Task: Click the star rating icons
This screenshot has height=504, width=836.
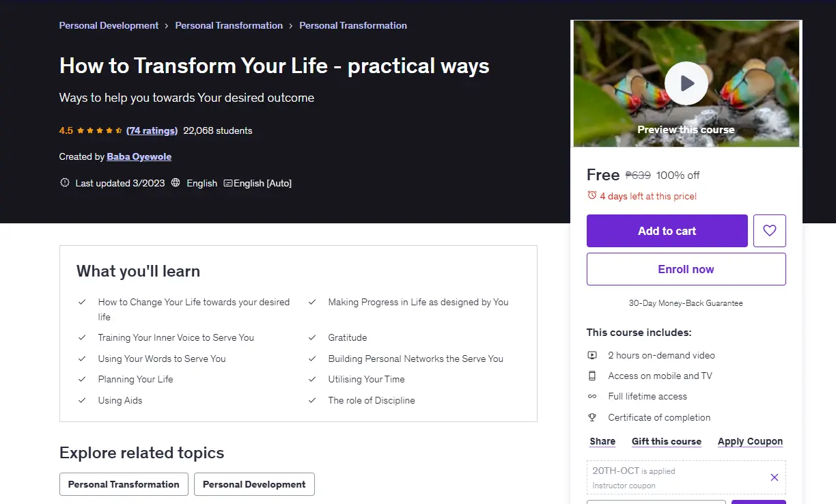Action: point(99,130)
